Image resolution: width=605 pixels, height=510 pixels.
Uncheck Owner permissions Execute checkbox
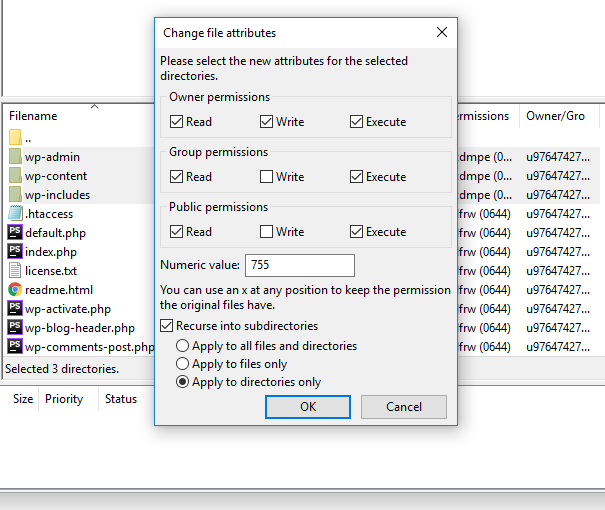click(356, 122)
